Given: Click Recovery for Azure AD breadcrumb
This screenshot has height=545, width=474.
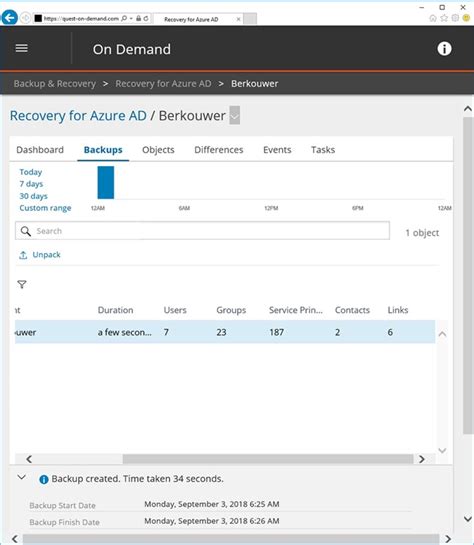Looking at the screenshot, I should click(163, 84).
